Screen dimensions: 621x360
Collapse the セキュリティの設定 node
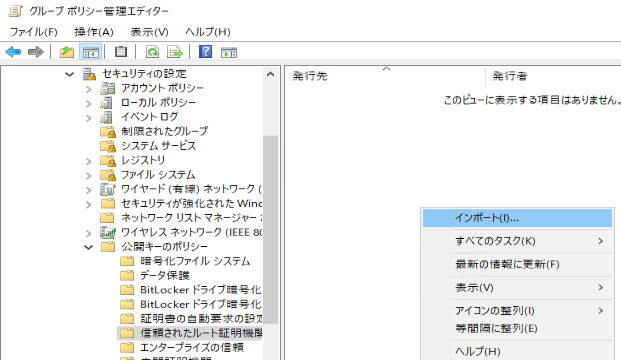[69, 74]
